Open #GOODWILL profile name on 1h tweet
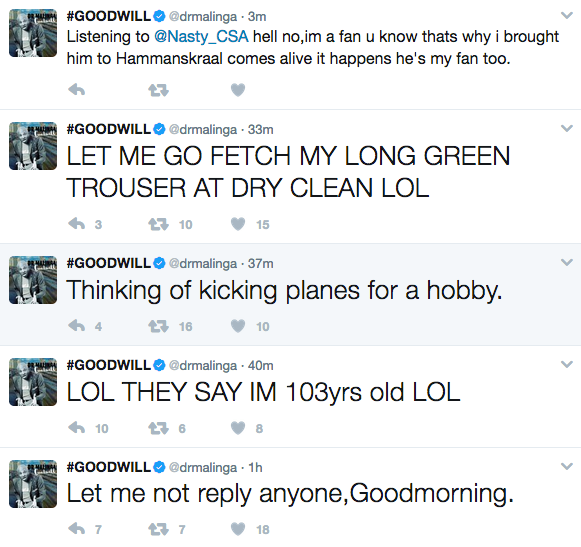The width and height of the screenshot is (581, 547). point(109,467)
